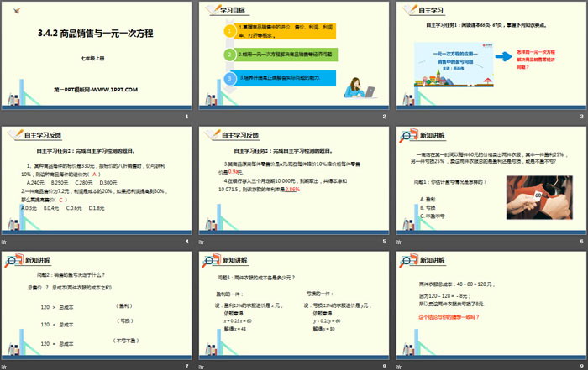Click the title text 3.4.2 商品销售与一元一次方程
588x370 pixels.
coord(95,34)
